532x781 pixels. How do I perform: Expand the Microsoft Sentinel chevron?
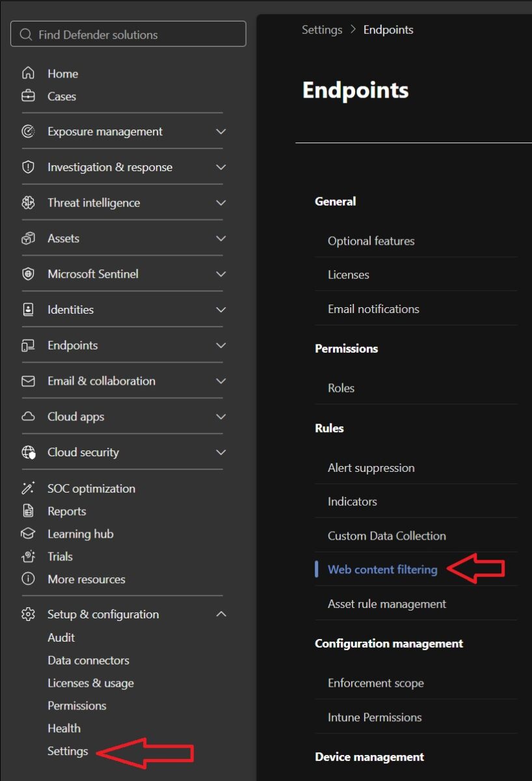pyautogui.click(x=221, y=274)
